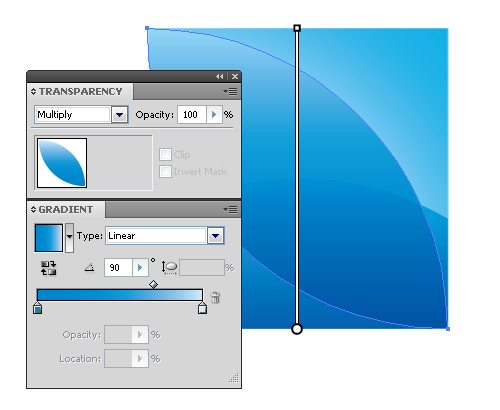
Task: Open the Multiply blending mode dropdown
Action: click(120, 115)
